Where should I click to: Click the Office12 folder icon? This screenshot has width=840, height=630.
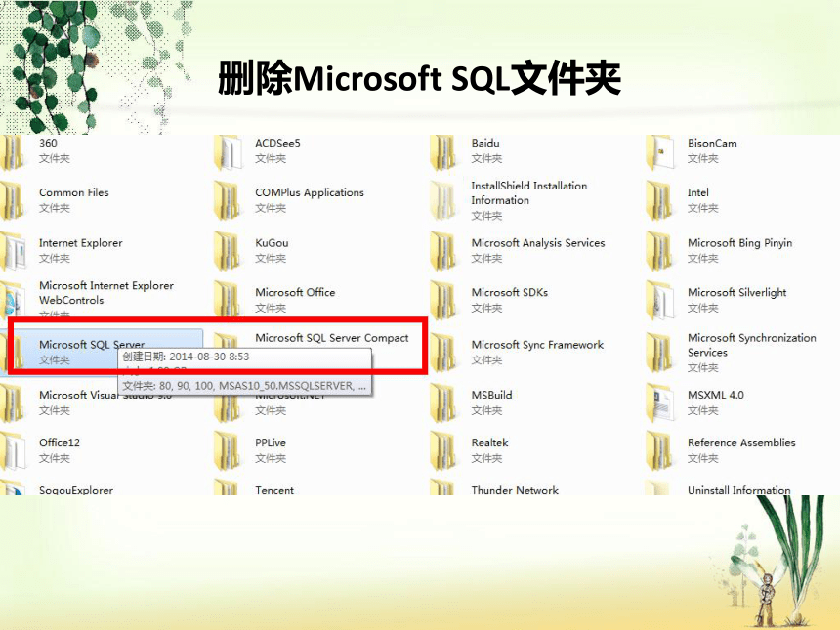pos(13,451)
